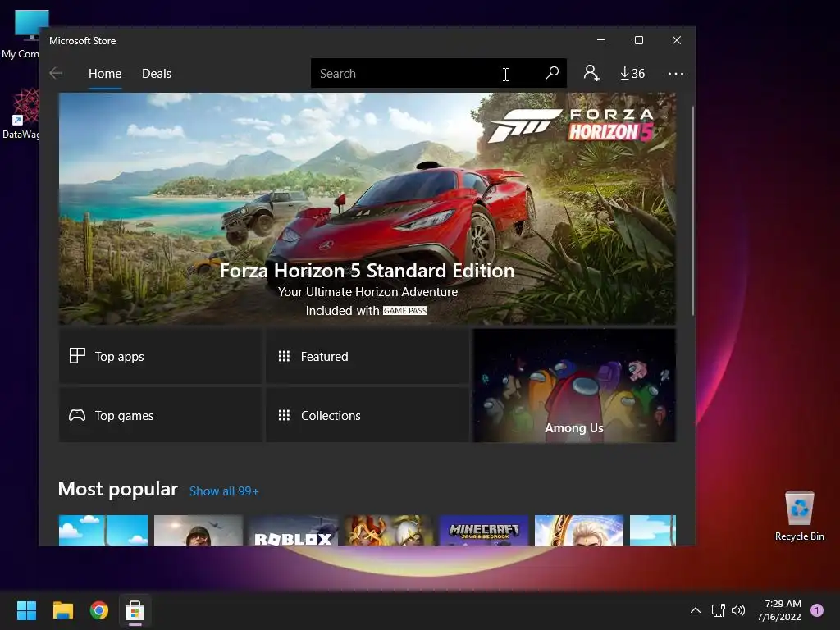
Task: Select the DataWag desktop shortcut
Action: [x=21, y=115]
